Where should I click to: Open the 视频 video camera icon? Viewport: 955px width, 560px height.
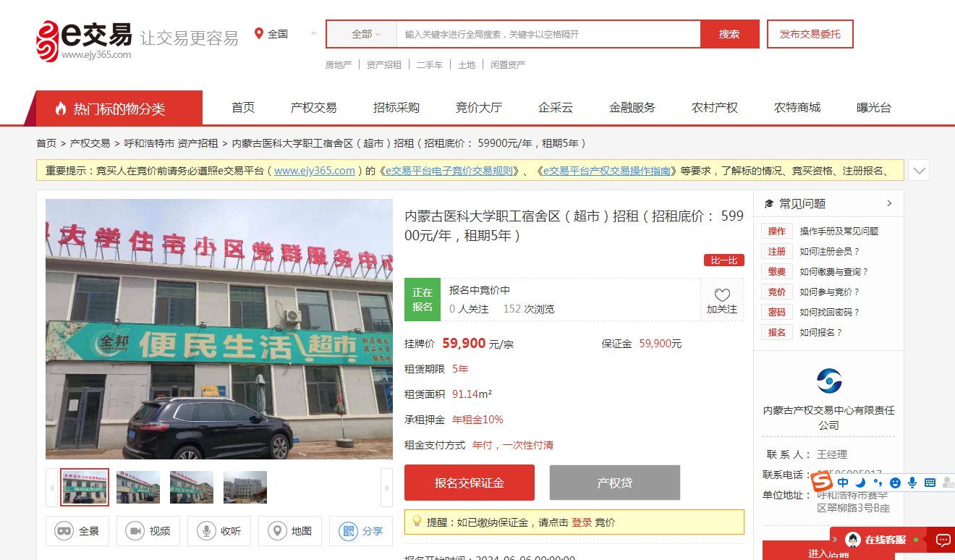pyautogui.click(x=135, y=531)
